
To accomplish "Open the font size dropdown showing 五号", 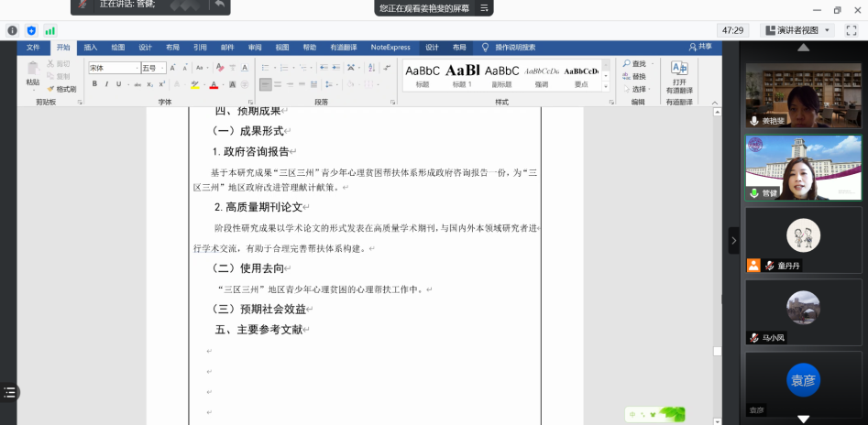I will pos(153,68).
